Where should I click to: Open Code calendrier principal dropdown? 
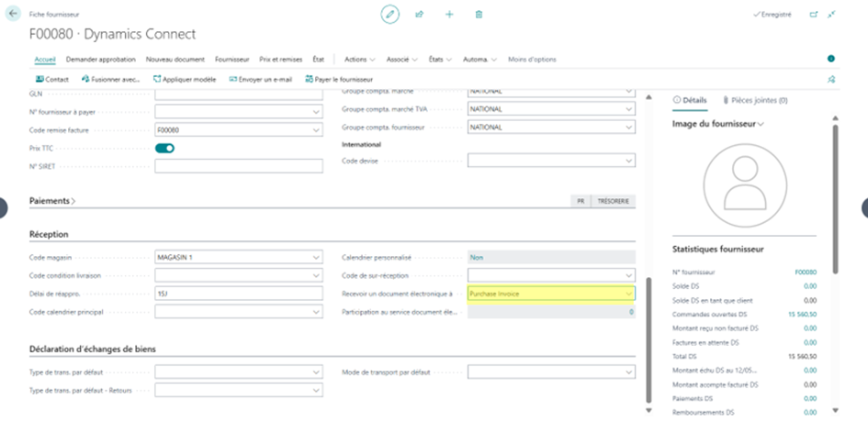316,312
